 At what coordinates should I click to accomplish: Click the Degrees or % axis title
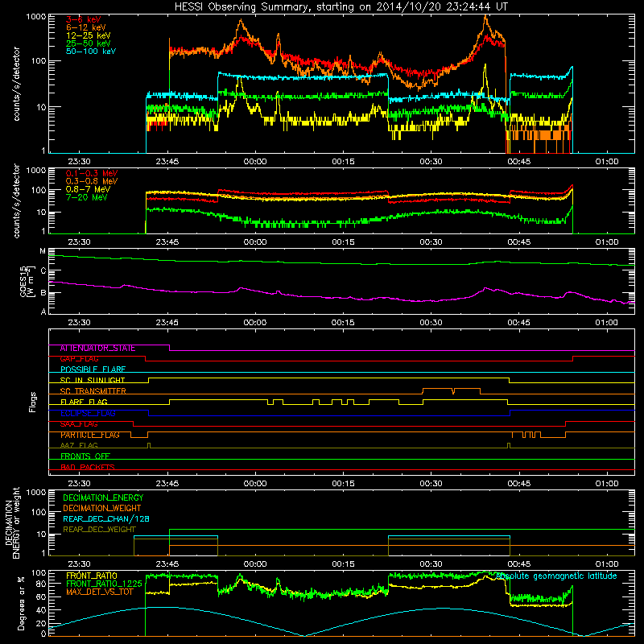pyautogui.click(x=21, y=603)
